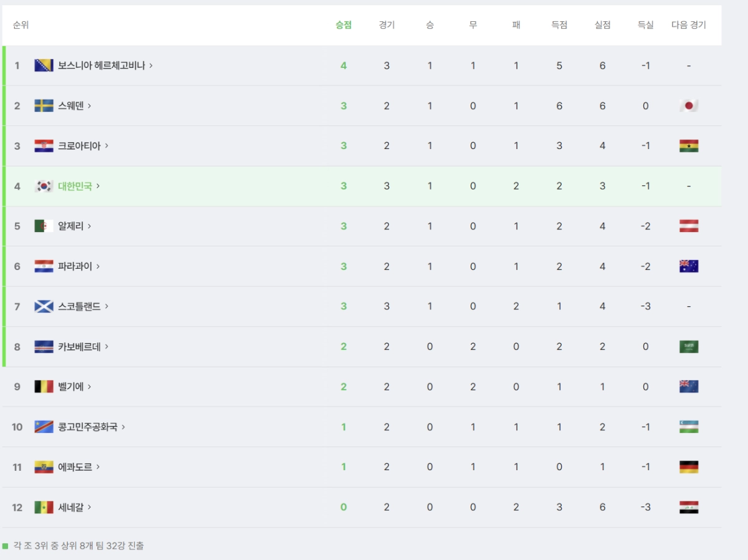Click the 득실 column header

pos(646,25)
